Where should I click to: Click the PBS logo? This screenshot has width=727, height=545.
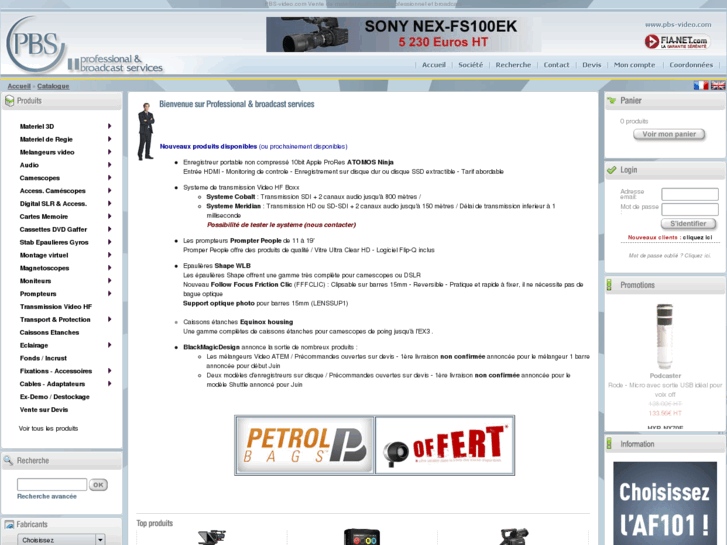pyautogui.click(x=37, y=45)
